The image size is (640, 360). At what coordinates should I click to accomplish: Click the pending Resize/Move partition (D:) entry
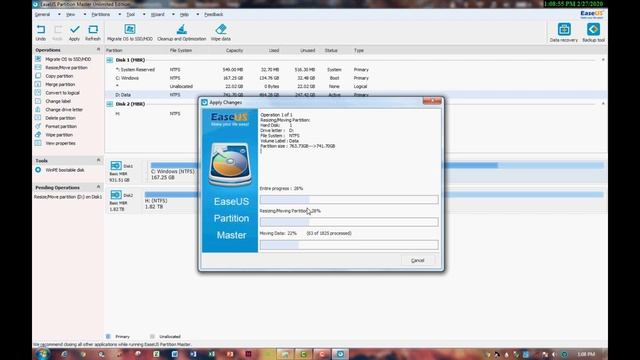pos(68,197)
